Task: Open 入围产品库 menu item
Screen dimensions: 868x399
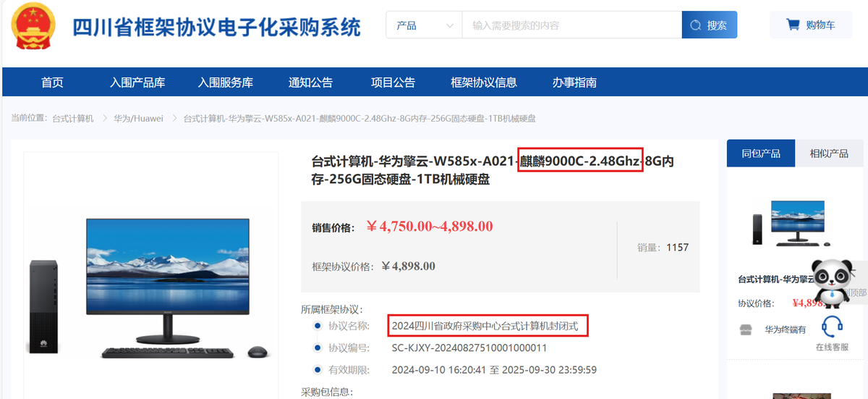Action: point(137,82)
